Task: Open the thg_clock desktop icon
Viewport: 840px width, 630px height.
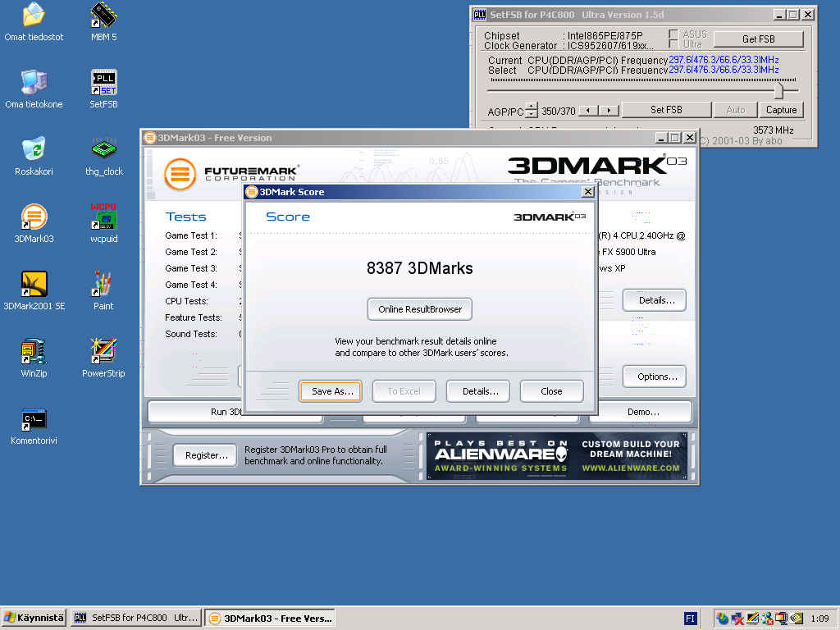Action: pyautogui.click(x=103, y=151)
